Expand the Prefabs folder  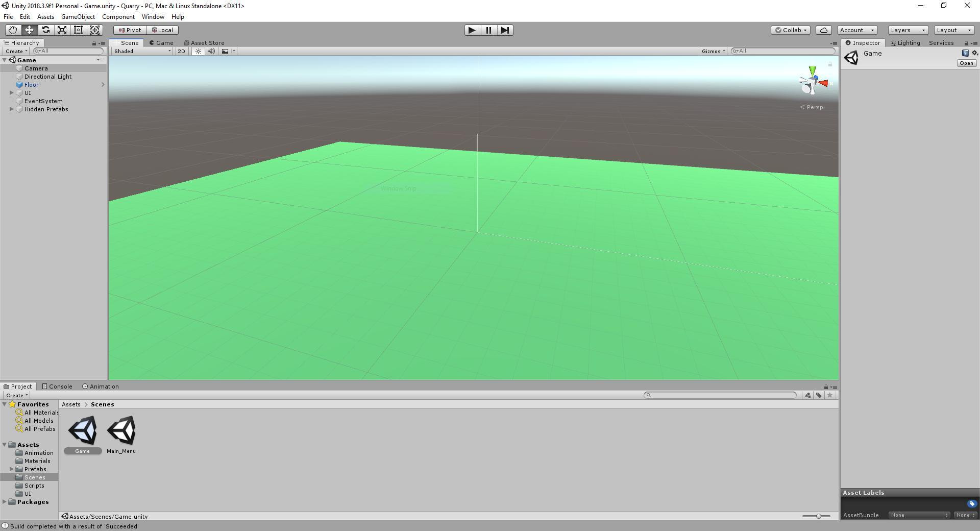pos(12,469)
